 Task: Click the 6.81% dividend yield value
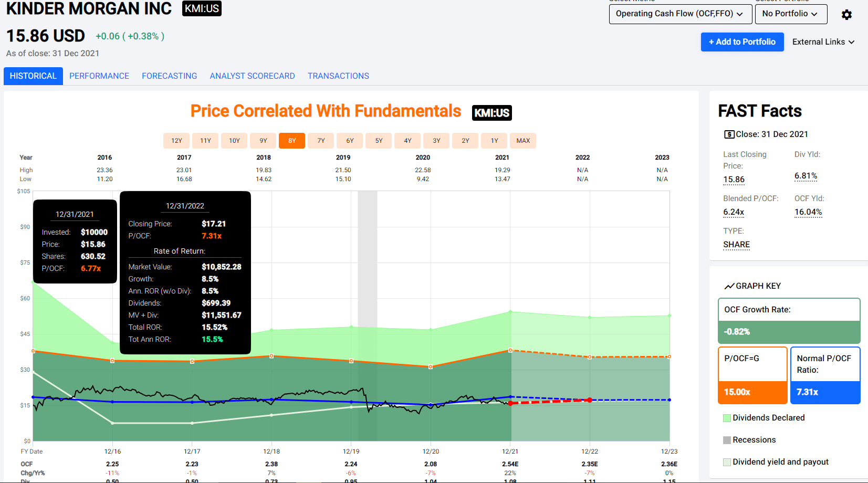(x=806, y=176)
